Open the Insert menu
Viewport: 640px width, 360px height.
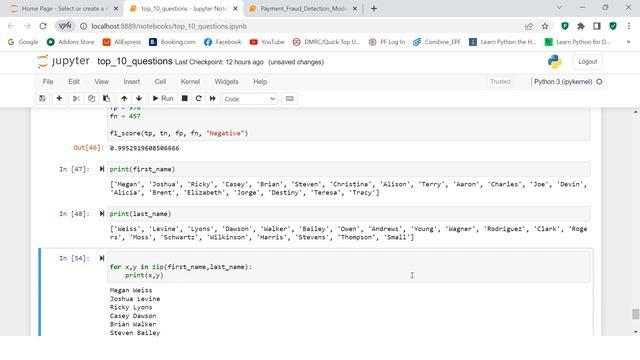pyautogui.click(x=132, y=82)
